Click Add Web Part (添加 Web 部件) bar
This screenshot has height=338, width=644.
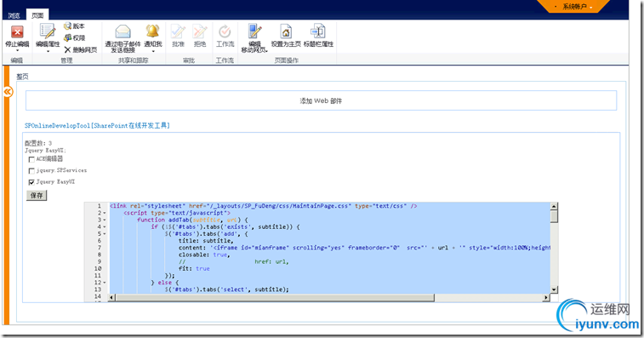coord(321,100)
